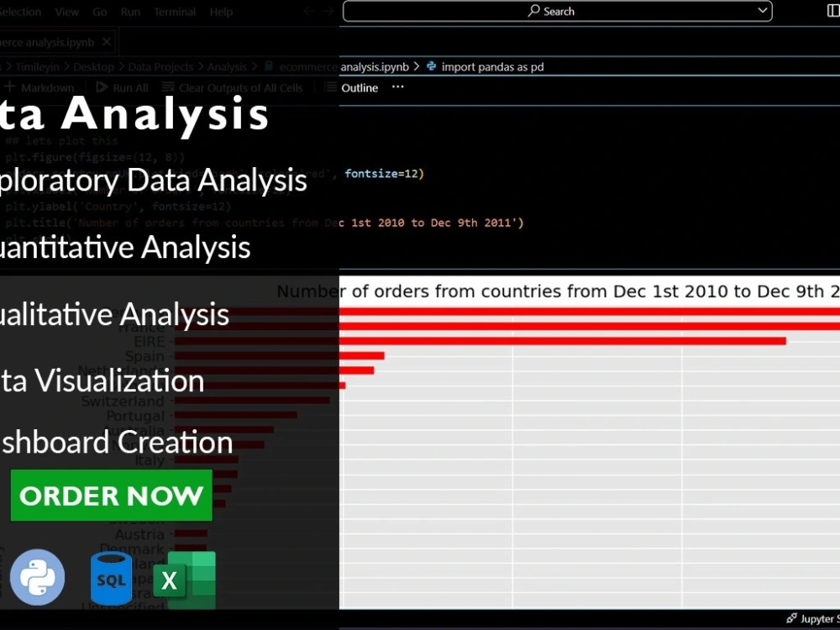840x630 pixels.
Task: Click the 'Analysis' folder breadcrumb
Action: coord(227,67)
